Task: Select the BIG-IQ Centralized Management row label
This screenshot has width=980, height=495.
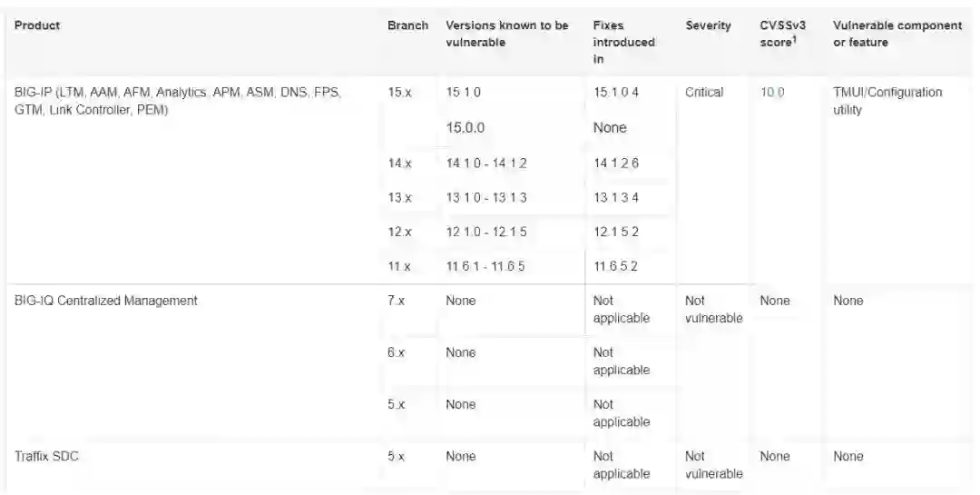Action: [x=105, y=301]
